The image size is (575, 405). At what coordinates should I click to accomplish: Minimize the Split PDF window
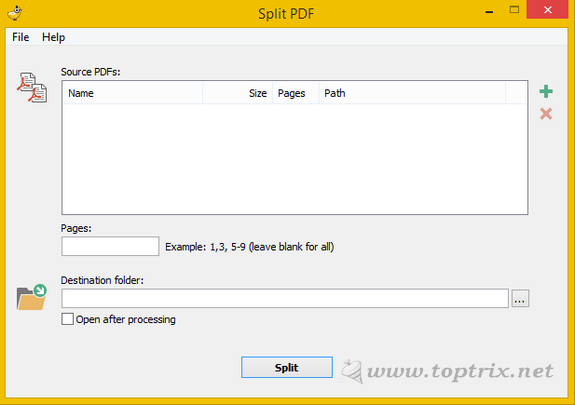489,12
